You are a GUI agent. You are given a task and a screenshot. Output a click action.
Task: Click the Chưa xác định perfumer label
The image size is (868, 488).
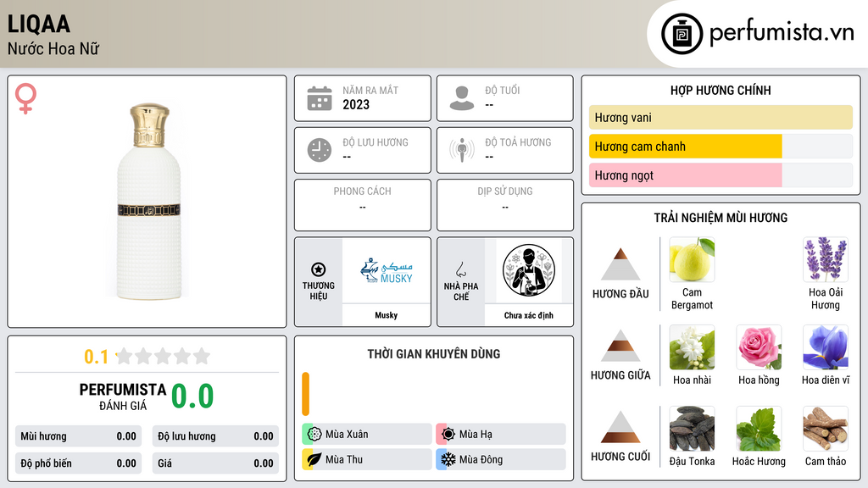(x=529, y=315)
